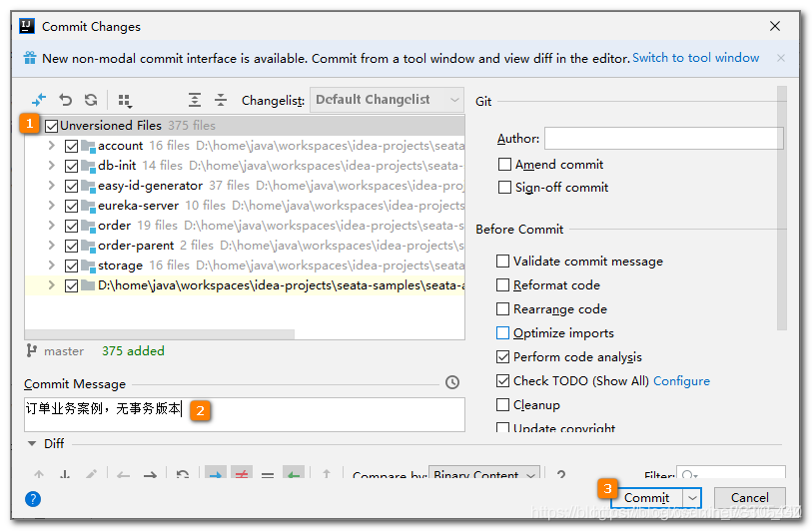Click the Refresh changes icon
Screen dimensions: 812x531
(91, 100)
